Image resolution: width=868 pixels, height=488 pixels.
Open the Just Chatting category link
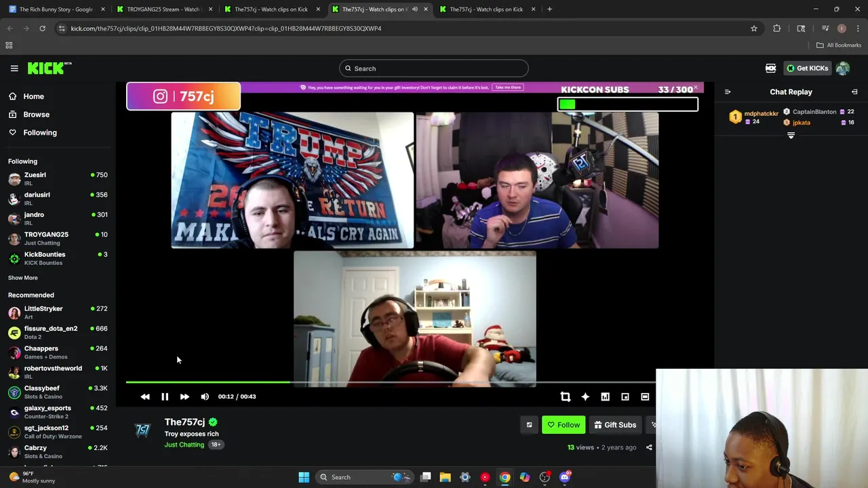click(x=184, y=445)
